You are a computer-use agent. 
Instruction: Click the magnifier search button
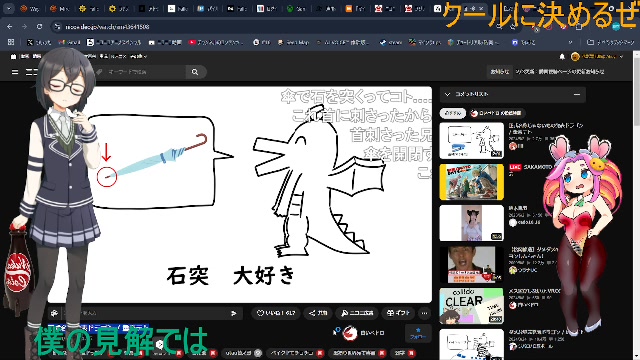195,72
